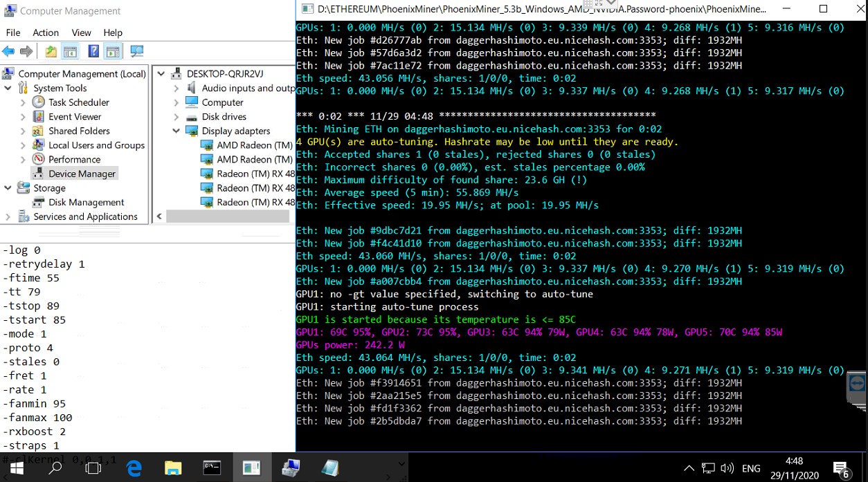The image size is (868, 482).
Task: Collapse the DESKTOP-QRJR2VJ device tree
Action: [x=161, y=73]
